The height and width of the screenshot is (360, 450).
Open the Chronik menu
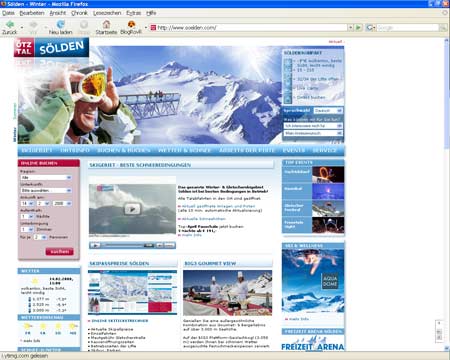(79, 13)
